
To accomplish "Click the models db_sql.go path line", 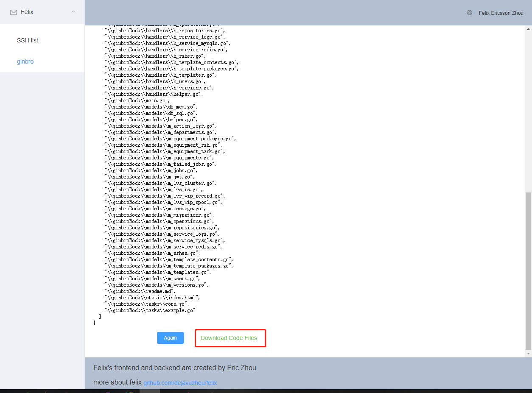I will (x=151, y=113).
